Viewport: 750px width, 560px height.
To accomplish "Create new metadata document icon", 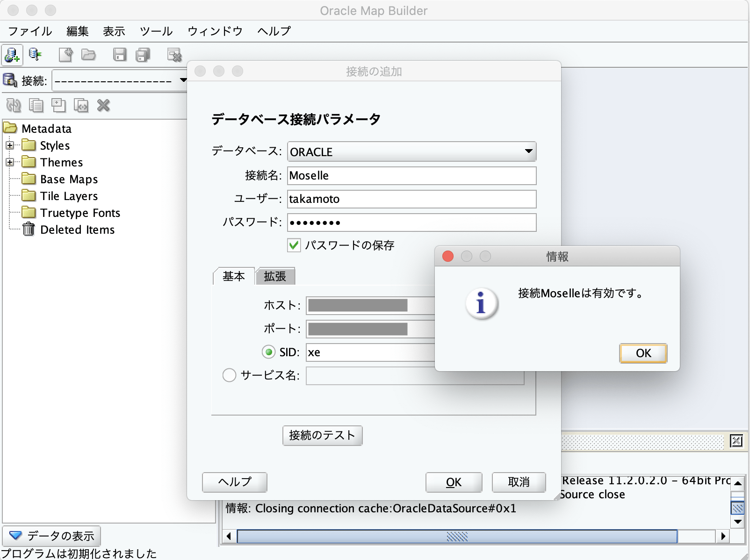I will [66, 55].
